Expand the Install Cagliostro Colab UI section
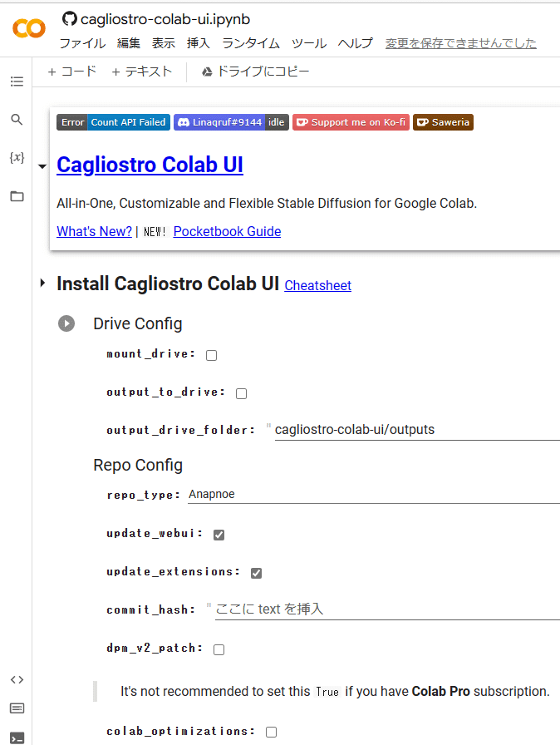 [x=42, y=284]
